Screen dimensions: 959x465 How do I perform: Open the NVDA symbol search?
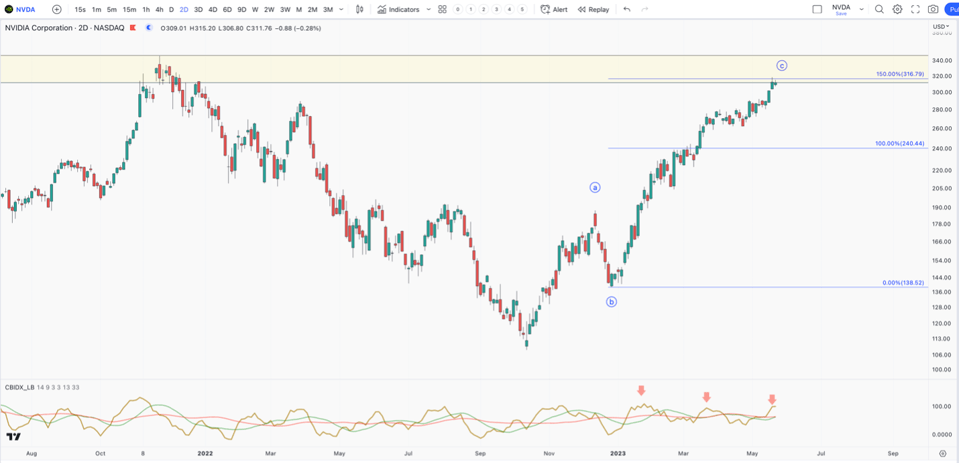click(20, 9)
